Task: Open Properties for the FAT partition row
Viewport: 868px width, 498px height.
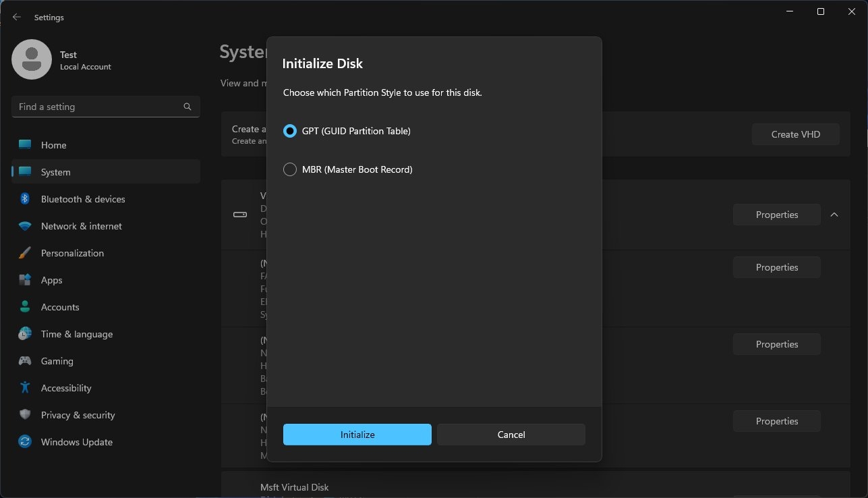Action: click(777, 267)
